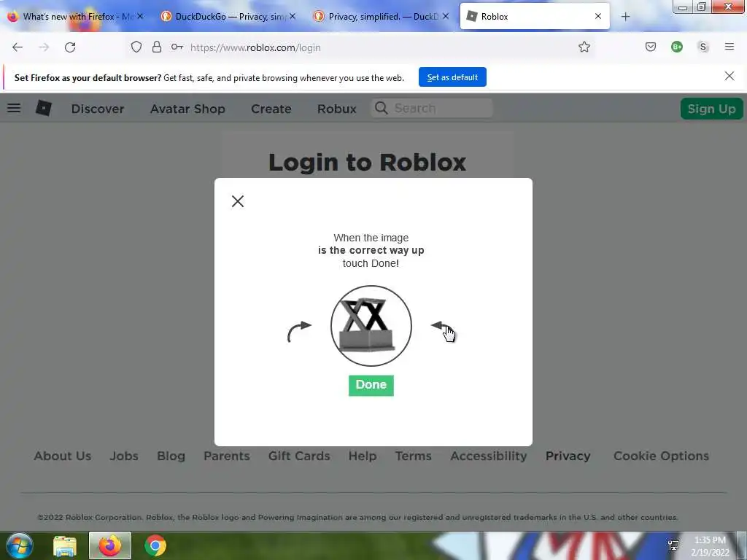Screen dimensions: 747x560
Task: Open the Gift Cards footer link
Action: point(299,456)
